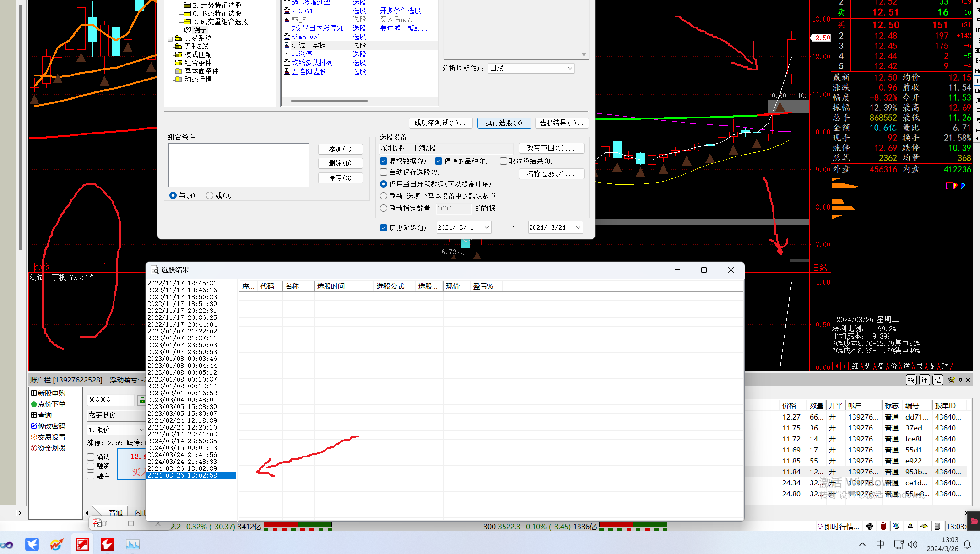Click the Chinese input method indicator
This screenshot has height=554, width=980.
(x=880, y=544)
